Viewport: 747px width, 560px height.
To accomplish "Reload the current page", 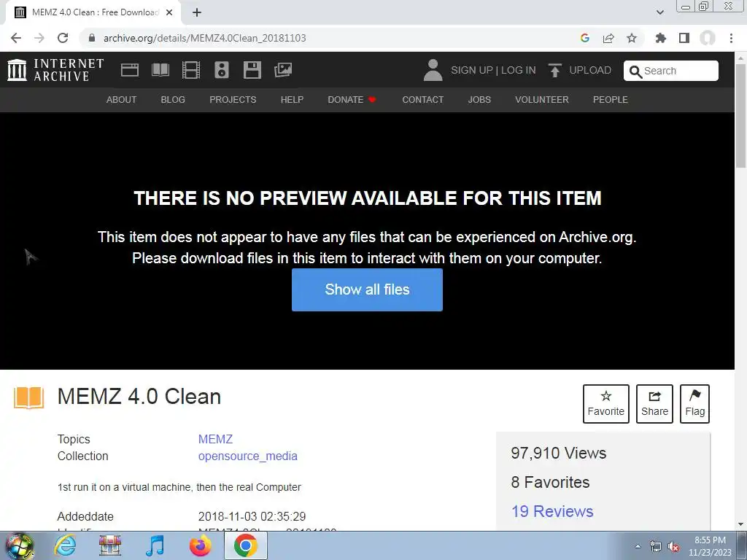I will [63, 38].
